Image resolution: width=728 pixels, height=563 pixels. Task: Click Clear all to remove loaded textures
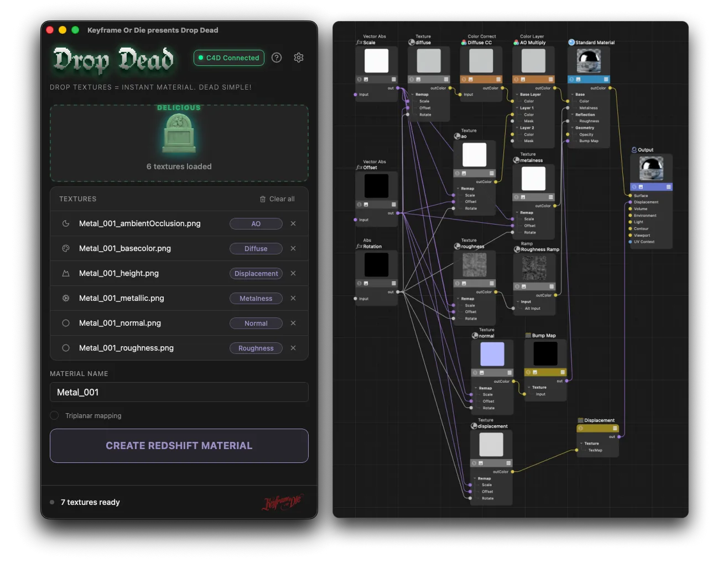(281, 199)
